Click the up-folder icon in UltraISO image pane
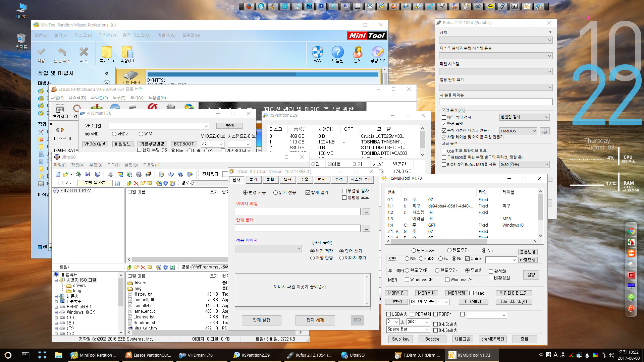Viewport: 644px width, 362px height. [x=129, y=183]
